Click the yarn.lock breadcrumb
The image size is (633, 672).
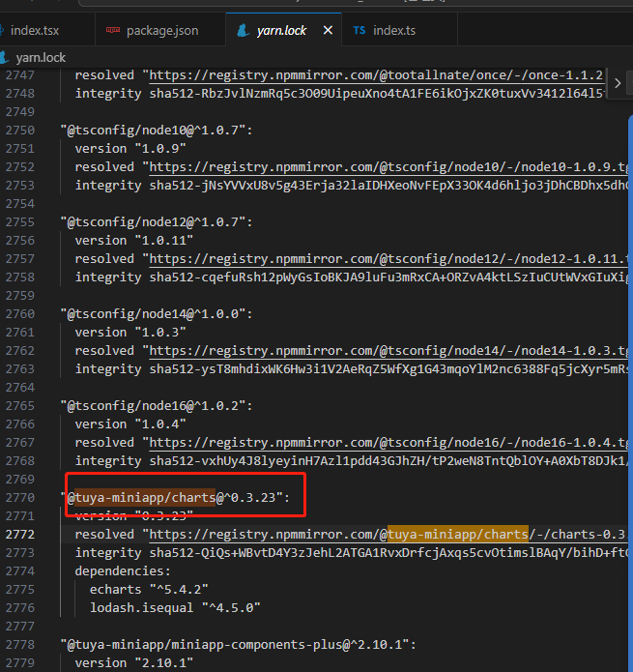[x=41, y=57]
